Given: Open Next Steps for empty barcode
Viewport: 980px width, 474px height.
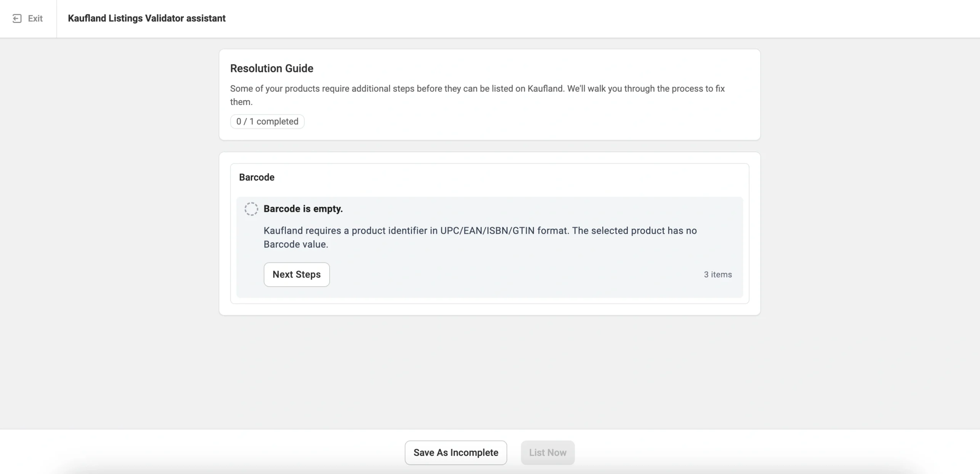Looking at the screenshot, I should point(296,274).
